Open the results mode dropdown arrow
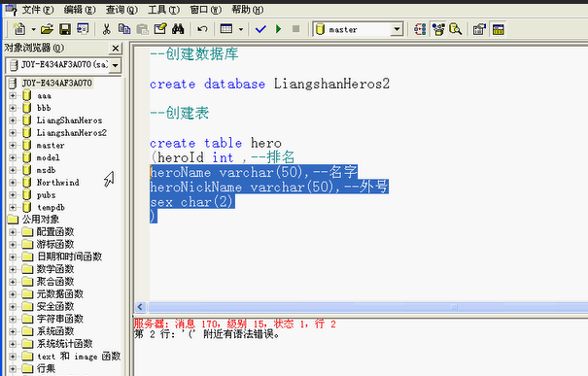Image resolution: width=588 pixels, height=376 pixels. click(241, 29)
